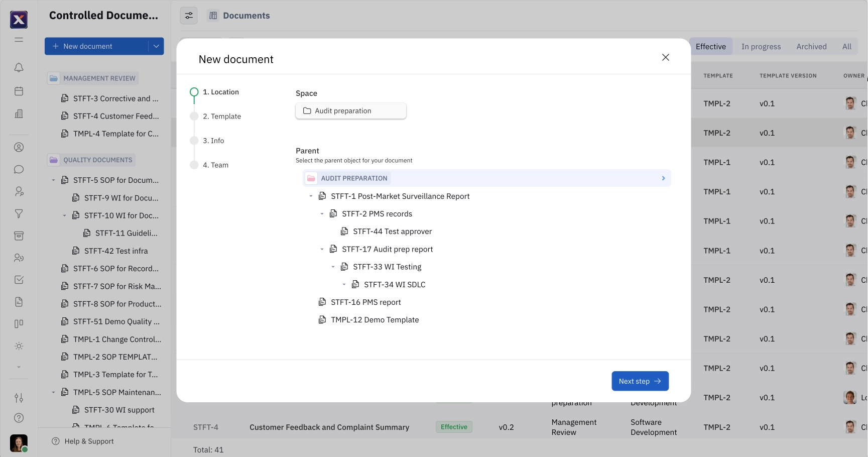Open the organization building icon
Screen dimensions: 868x457
click(19, 114)
